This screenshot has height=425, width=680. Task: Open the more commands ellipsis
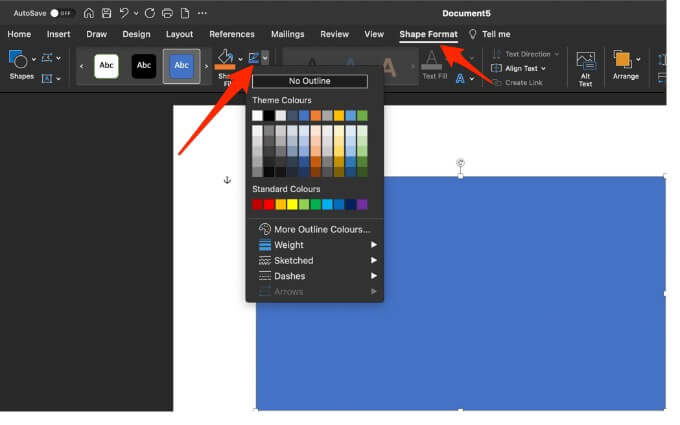tap(202, 13)
